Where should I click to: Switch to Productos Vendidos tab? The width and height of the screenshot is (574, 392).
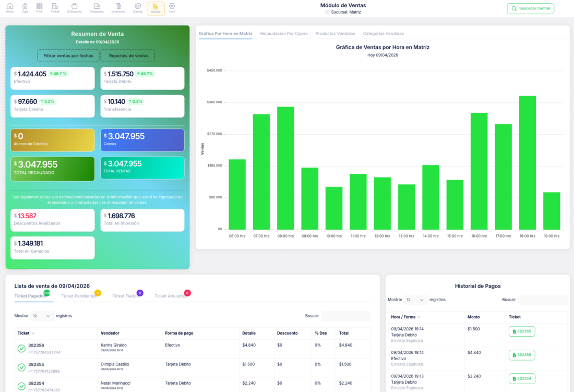pos(336,34)
